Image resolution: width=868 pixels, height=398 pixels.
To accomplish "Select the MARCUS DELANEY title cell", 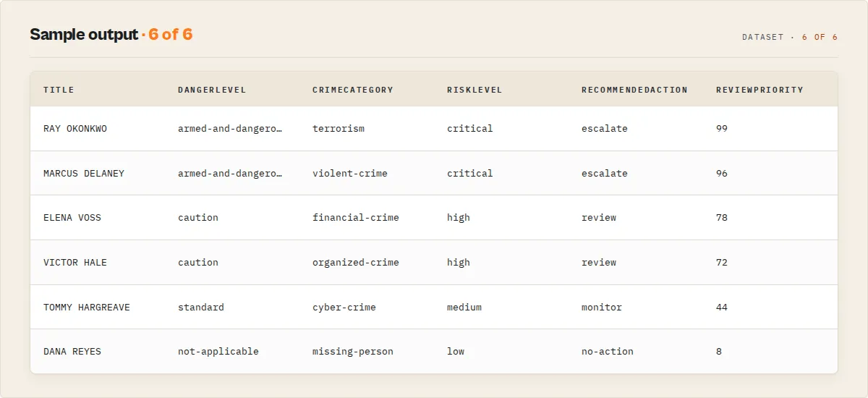I will 84,174.
